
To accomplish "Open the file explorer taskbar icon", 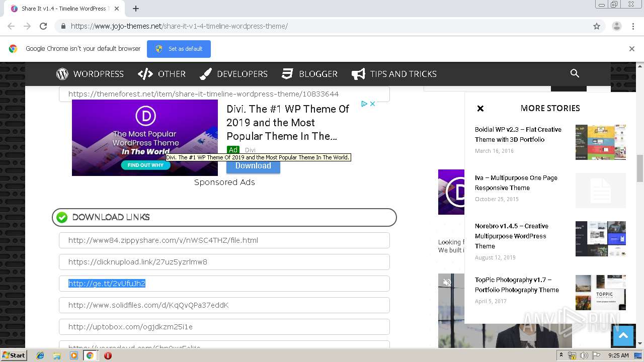I will tap(57, 355).
